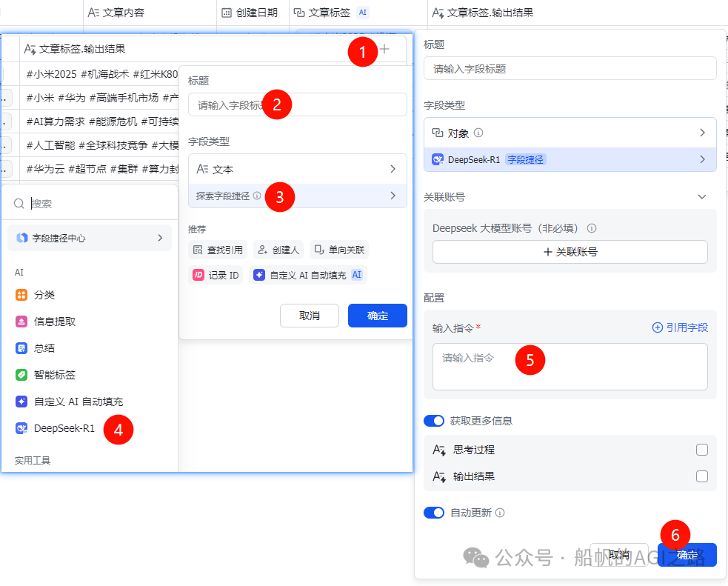728x586 pixels.
Task: Click the DeepSeek-R1 icon in the field type
Action: (x=438, y=159)
